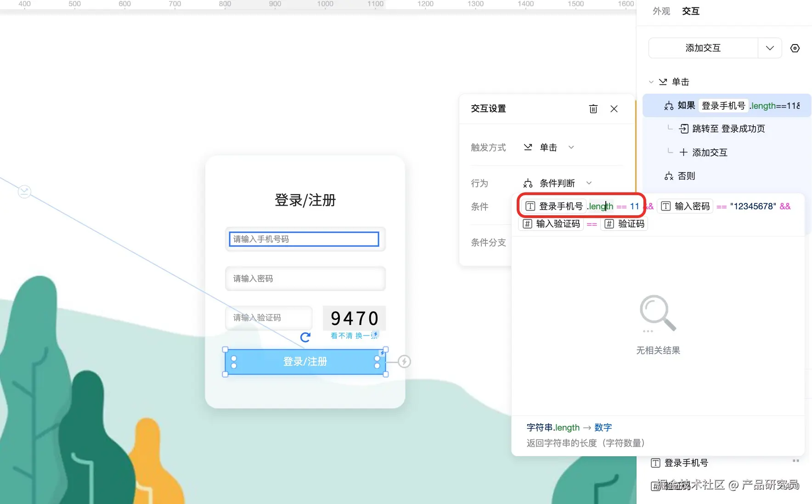Click the 跳转至 登录成功页 action icon
The width and height of the screenshot is (812, 504).
pyautogui.click(x=684, y=129)
